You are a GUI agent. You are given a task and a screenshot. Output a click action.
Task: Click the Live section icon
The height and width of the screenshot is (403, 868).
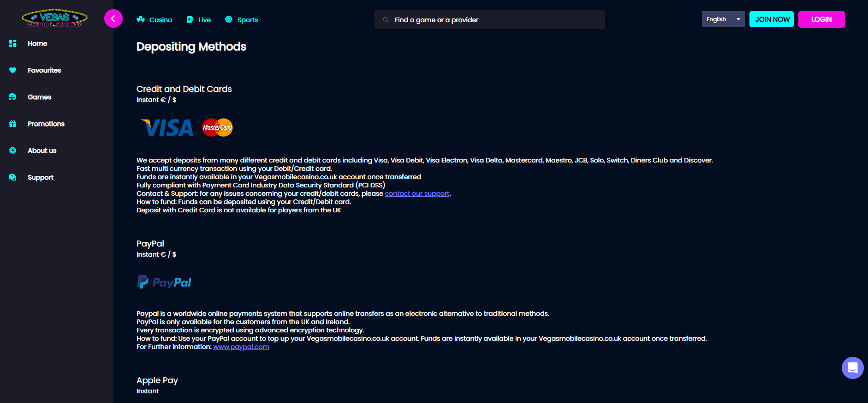coord(190,19)
